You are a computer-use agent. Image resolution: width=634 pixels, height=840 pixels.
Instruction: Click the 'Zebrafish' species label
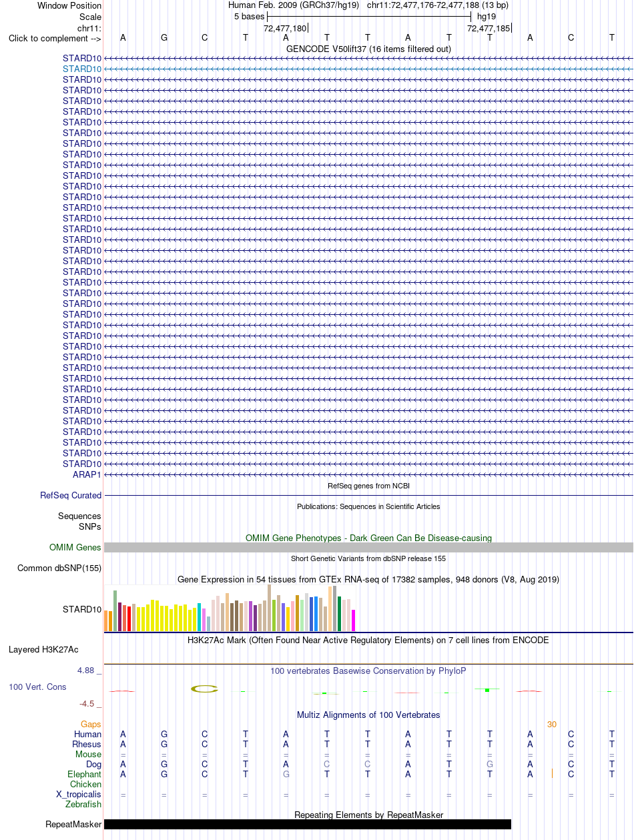tap(84, 804)
